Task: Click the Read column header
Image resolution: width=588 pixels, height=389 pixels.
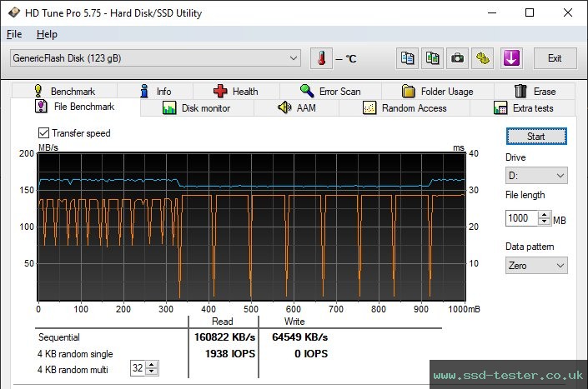Action: coord(223,322)
